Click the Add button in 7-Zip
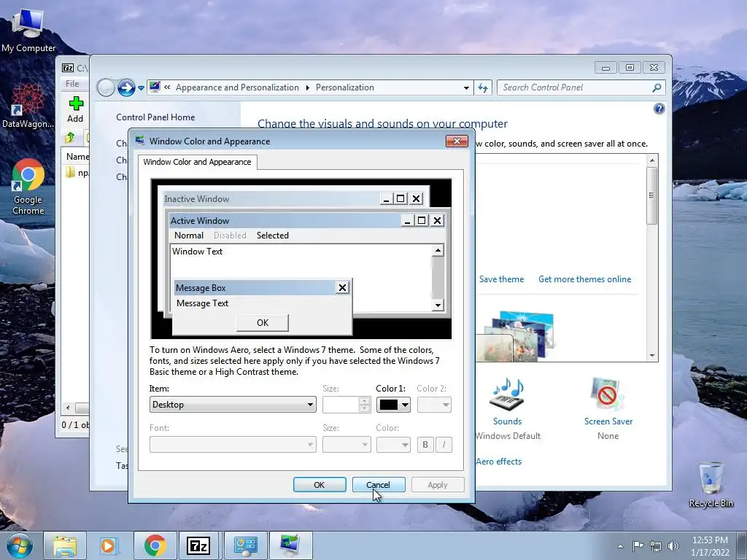This screenshot has height=560, width=747. click(75, 109)
